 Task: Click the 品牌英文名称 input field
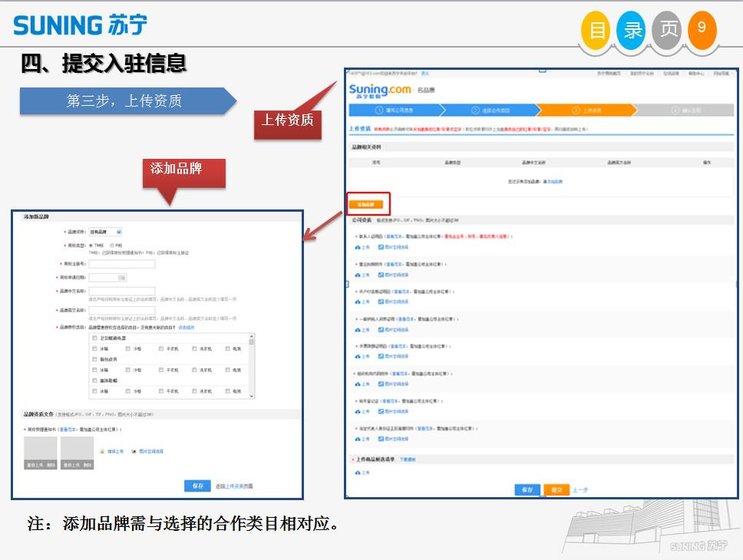[x=122, y=311]
